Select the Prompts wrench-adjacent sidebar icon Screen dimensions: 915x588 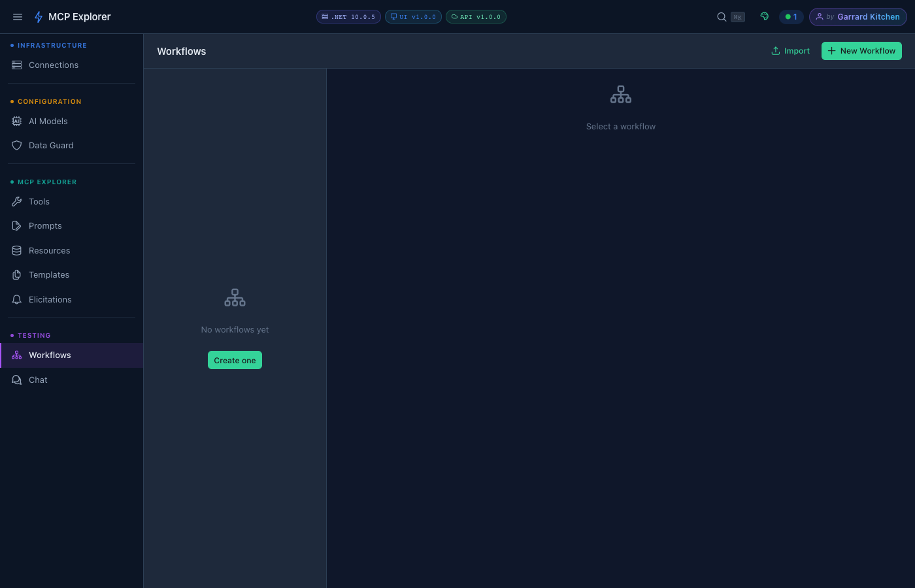(17, 225)
